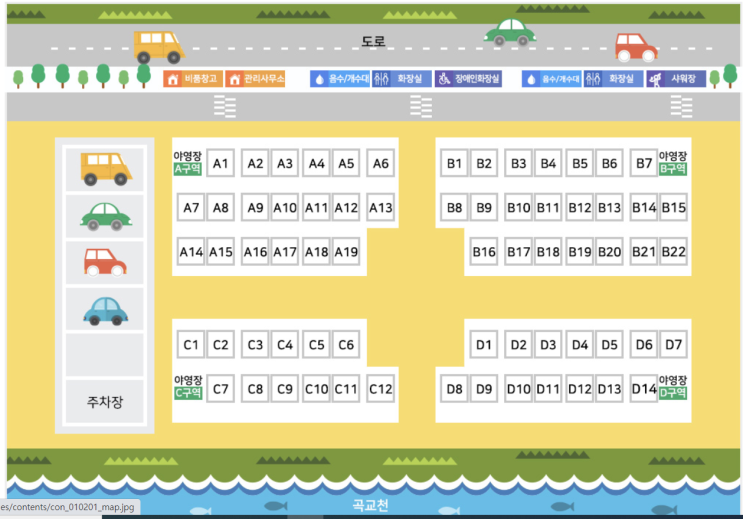Choose campsite A6
Screen dimensions: 743x519
pos(381,164)
